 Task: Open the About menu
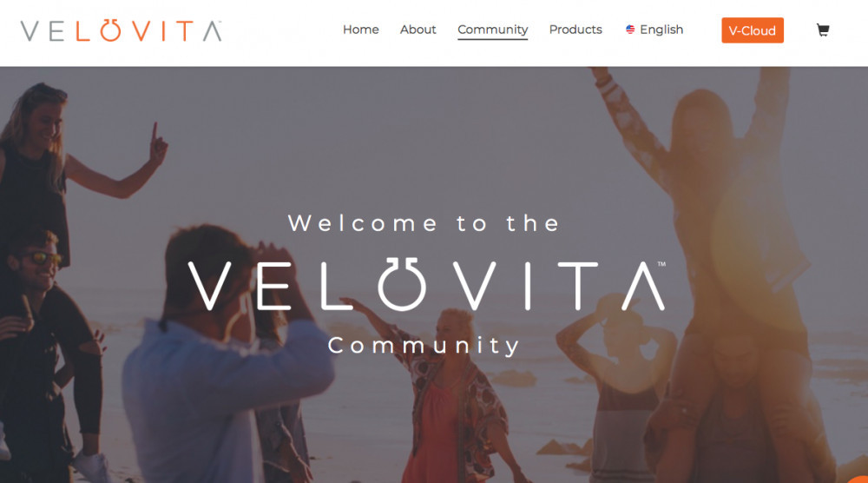[x=418, y=30]
